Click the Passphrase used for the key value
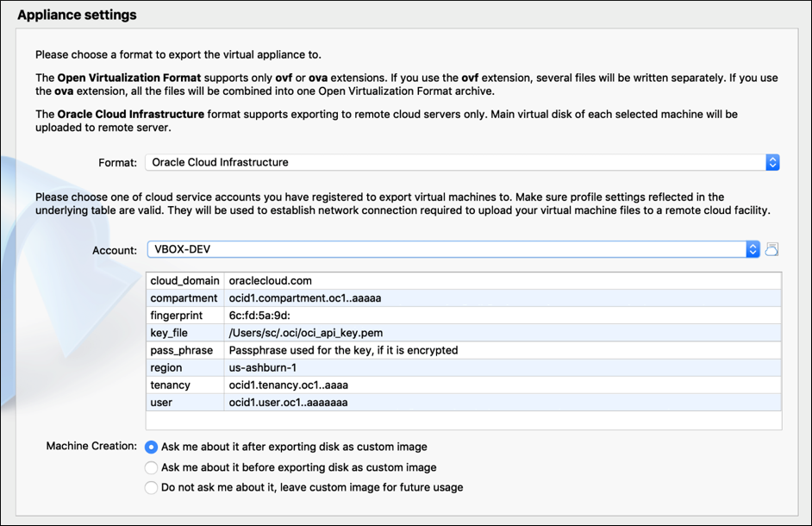Image resolution: width=812 pixels, height=526 pixels. [503, 350]
